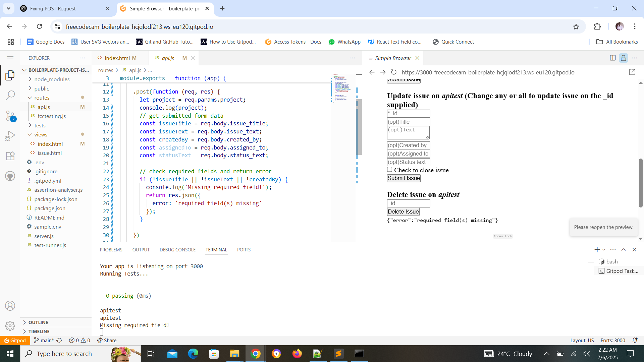Viewport: 644px width, 362px height.
Task: Open notifications bell in status bar
Action: tap(635, 340)
